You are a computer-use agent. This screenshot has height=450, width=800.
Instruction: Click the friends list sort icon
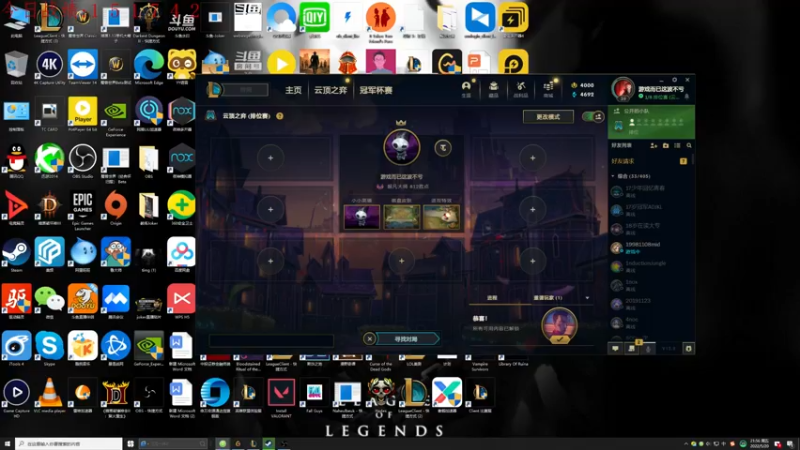[677, 145]
